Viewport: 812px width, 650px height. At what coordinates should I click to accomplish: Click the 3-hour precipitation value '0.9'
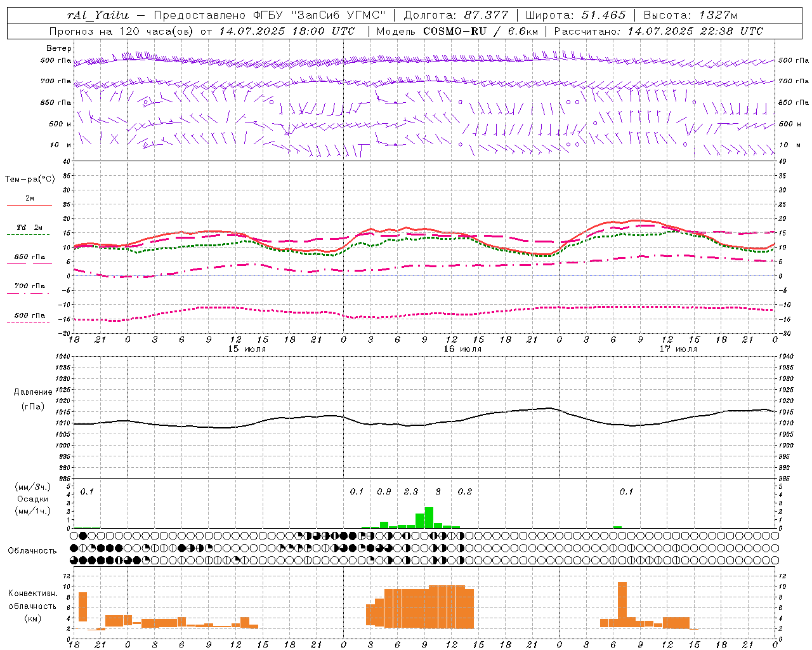(384, 492)
